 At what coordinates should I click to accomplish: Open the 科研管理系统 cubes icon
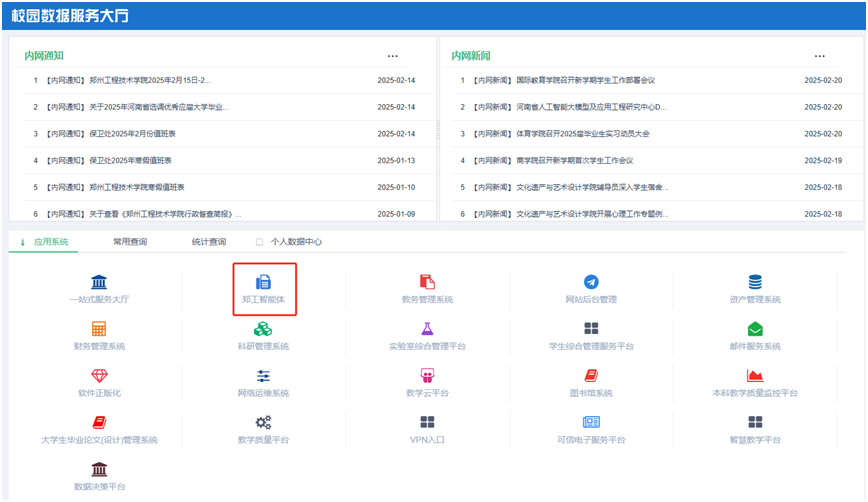(x=263, y=329)
